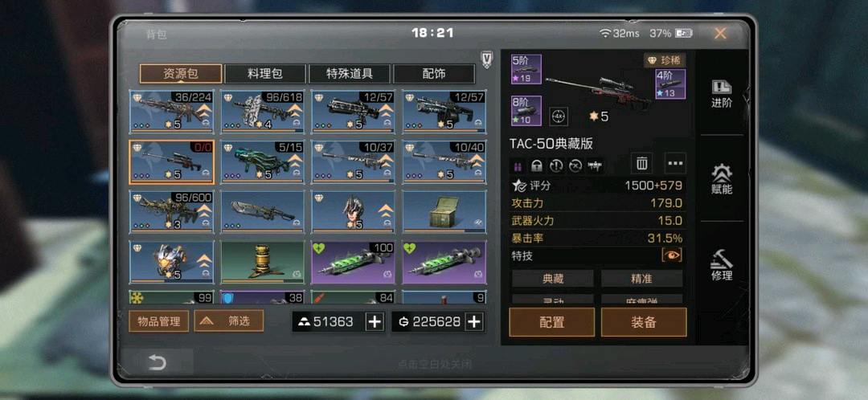Image resolution: width=868 pixels, height=400 pixels.
Task: Open the 进阶 upgrade icon
Action: click(721, 93)
